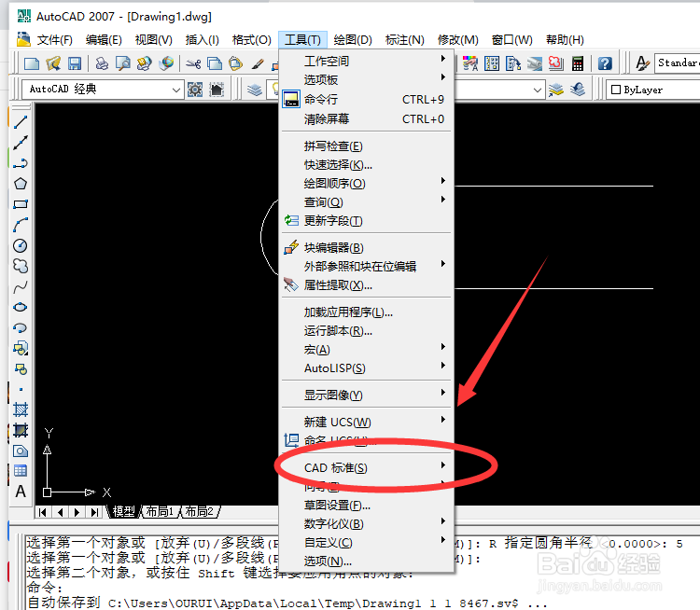Open the 视图(V) menu
700x610 pixels.
point(154,40)
